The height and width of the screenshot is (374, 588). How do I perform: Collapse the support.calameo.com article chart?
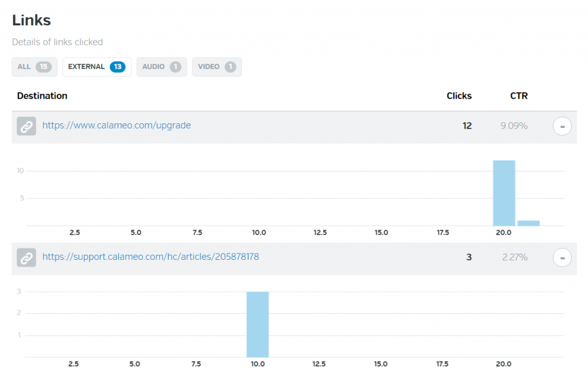click(x=562, y=258)
